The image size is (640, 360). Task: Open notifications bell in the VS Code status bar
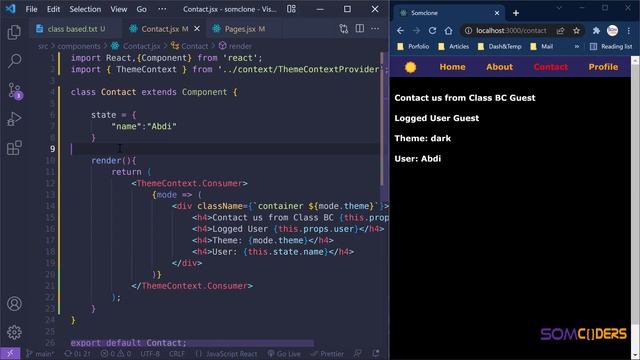pyautogui.click(x=376, y=353)
